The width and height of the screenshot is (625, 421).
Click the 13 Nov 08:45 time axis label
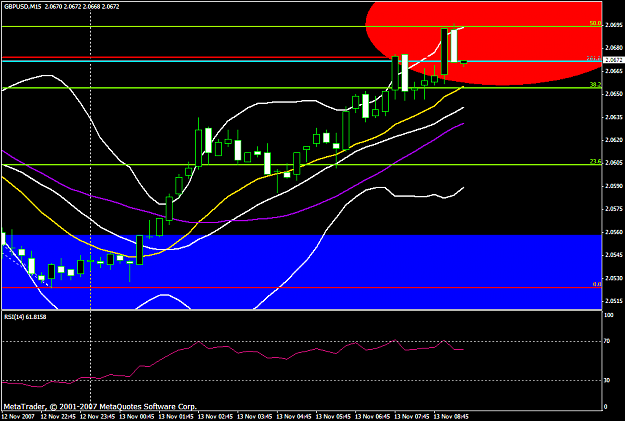coord(451,416)
